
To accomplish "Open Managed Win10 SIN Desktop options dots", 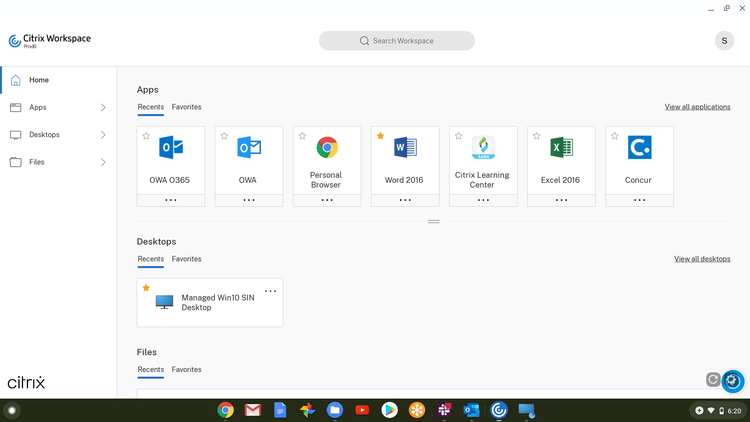I will point(270,291).
